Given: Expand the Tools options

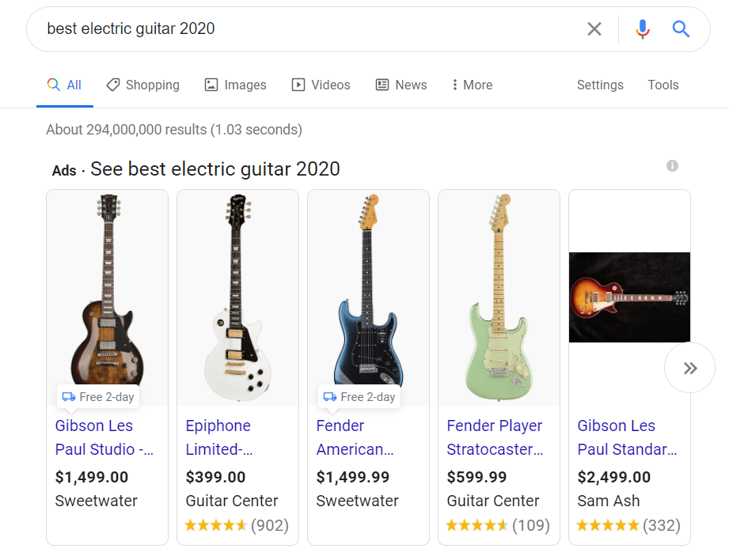Looking at the screenshot, I should (x=663, y=85).
